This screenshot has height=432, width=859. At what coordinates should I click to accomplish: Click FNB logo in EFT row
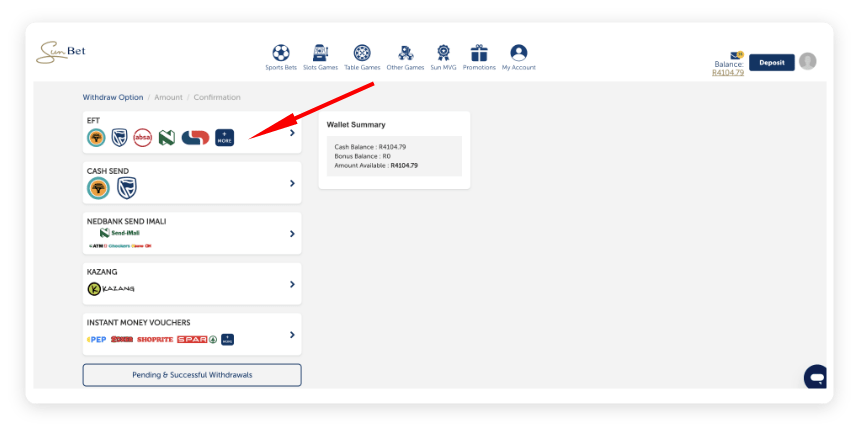96,137
